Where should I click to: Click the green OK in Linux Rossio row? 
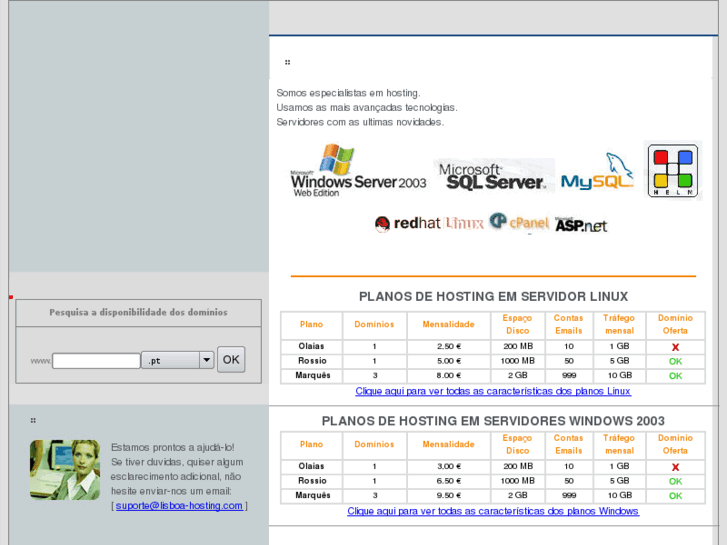(675, 361)
